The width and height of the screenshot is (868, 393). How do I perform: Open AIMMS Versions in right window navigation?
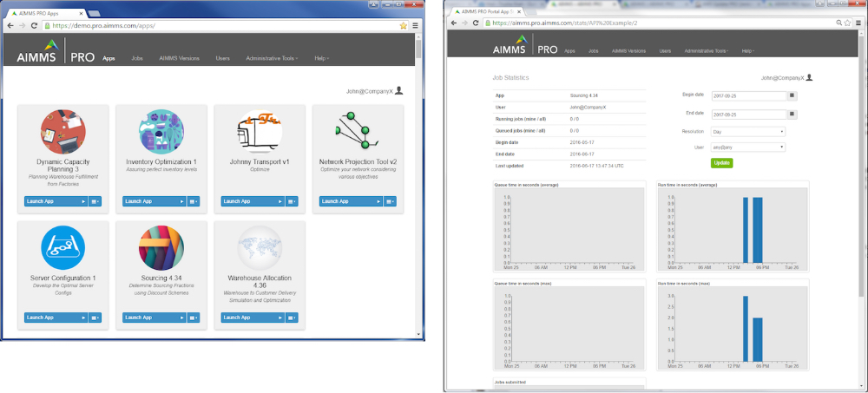click(628, 50)
